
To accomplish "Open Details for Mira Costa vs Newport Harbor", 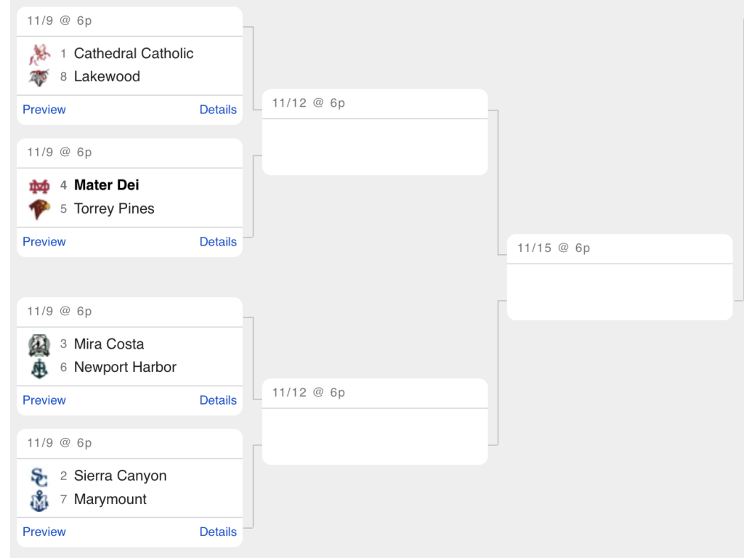I will pos(218,400).
